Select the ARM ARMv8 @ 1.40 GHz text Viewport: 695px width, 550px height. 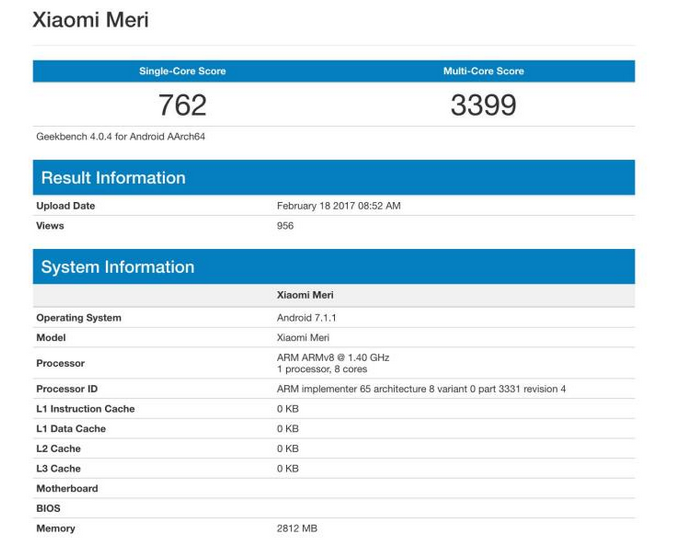[333, 357]
